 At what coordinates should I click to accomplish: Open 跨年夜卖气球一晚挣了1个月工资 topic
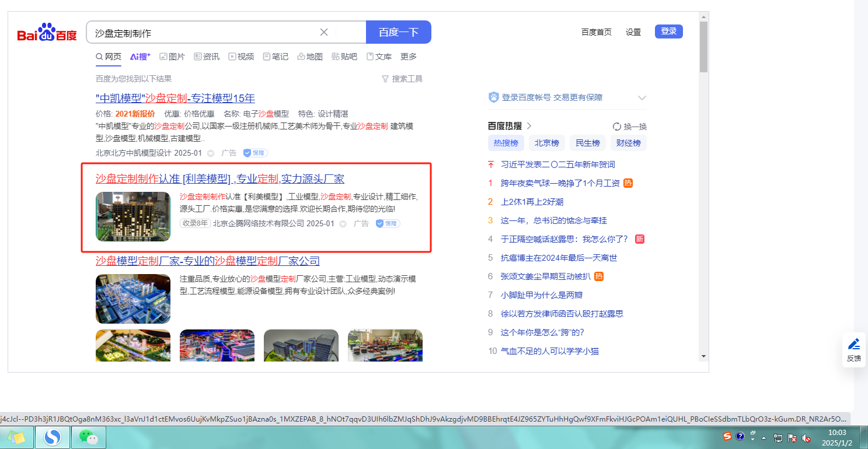point(560,183)
